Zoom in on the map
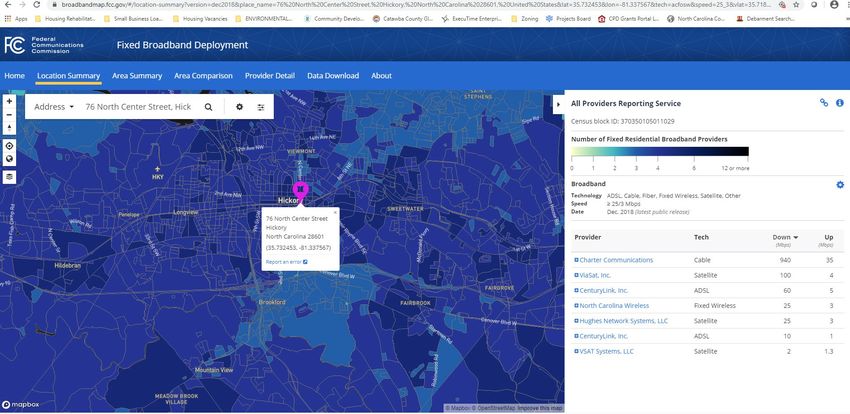This screenshot has width=850, height=414. point(9,101)
